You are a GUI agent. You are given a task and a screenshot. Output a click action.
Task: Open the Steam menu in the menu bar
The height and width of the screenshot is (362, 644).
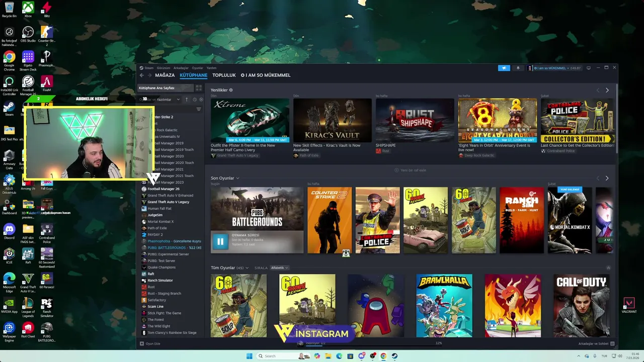[x=149, y=68]
